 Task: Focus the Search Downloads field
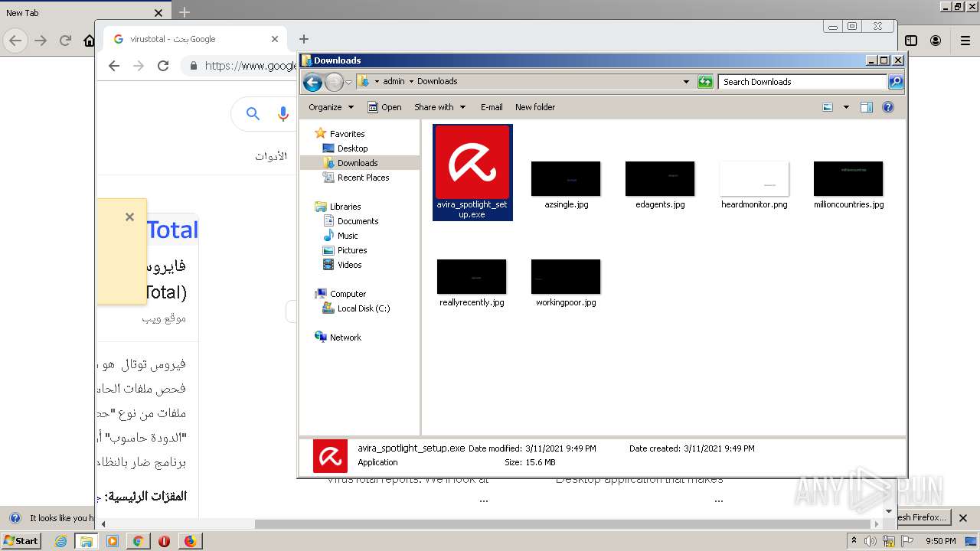click(802, 82)
